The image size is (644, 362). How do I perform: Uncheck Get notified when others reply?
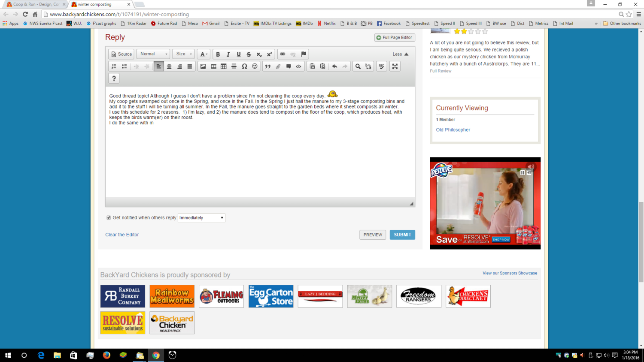tap(109, 218)
